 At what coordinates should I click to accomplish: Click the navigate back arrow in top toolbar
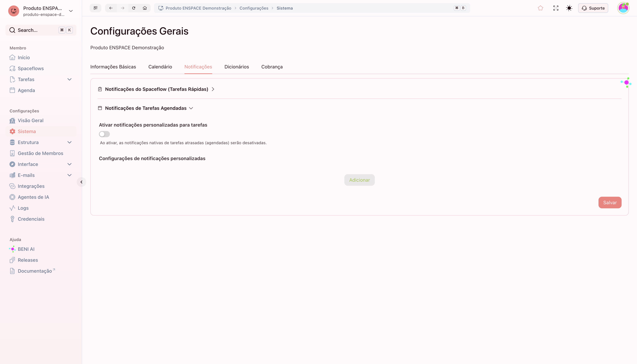111,8
